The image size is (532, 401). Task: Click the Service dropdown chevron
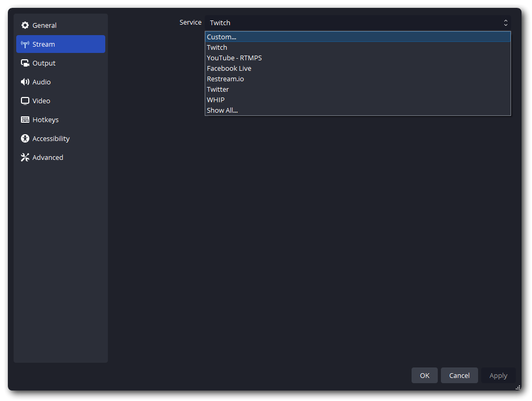coord(505,23)
